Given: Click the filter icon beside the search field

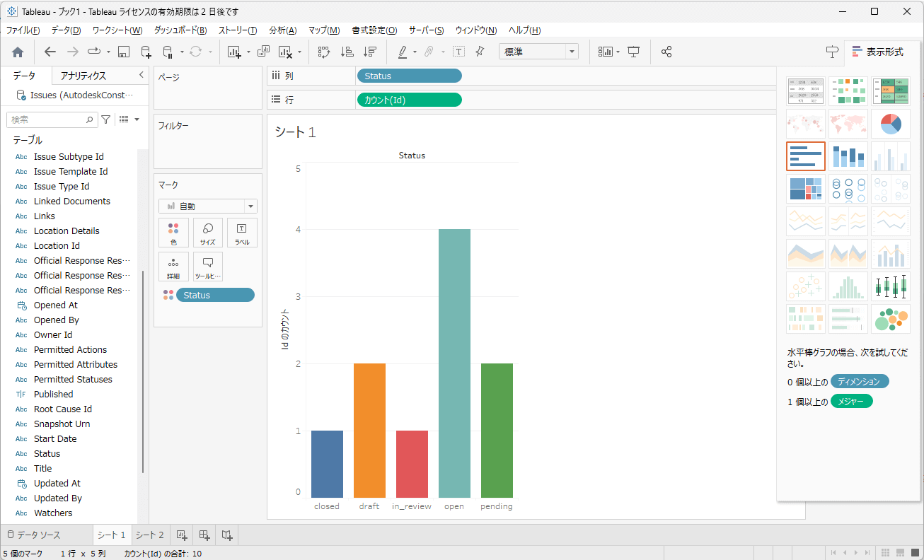Looking at the screenshot, I should 105,119.
